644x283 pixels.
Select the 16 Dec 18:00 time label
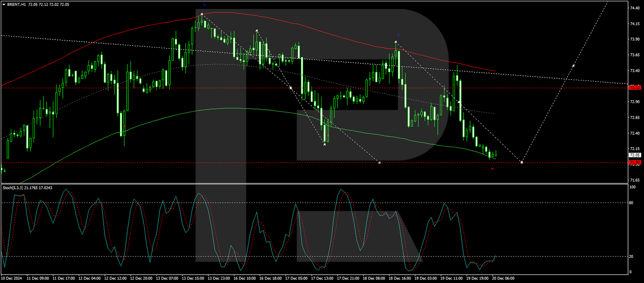coord(271,278)
